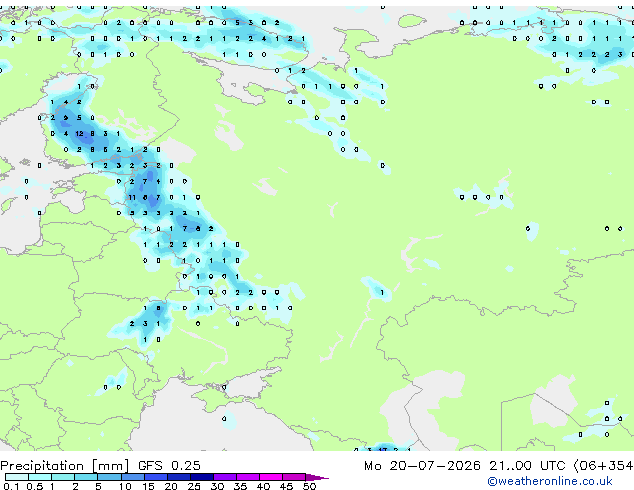Select the 5–10 mm legend swatch

(x=109, y=477)
